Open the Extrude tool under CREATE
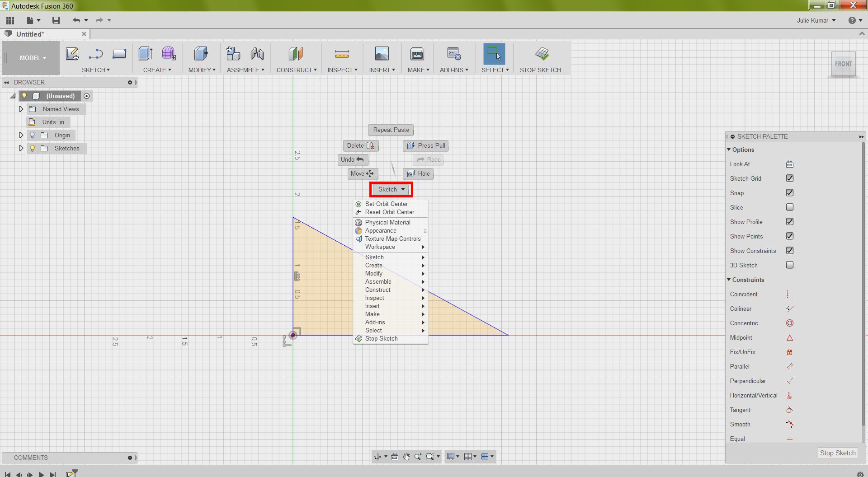The image size is (868, 477). click(145, 53)
